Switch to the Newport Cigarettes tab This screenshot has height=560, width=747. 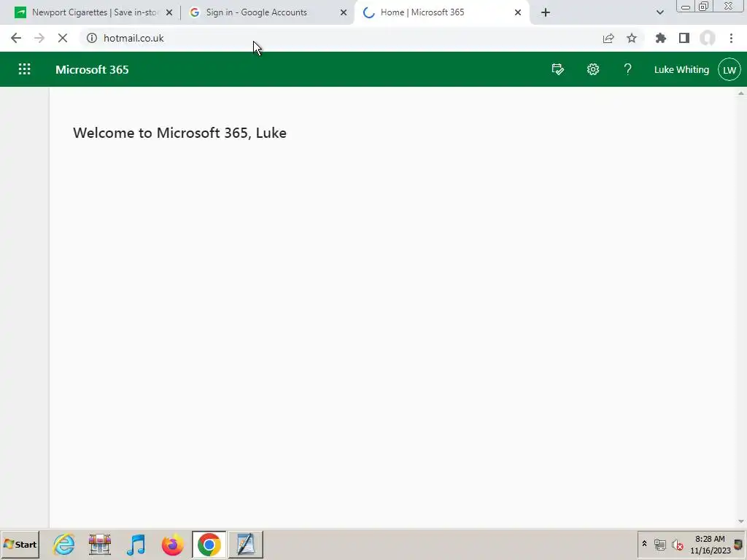point(94,12)
